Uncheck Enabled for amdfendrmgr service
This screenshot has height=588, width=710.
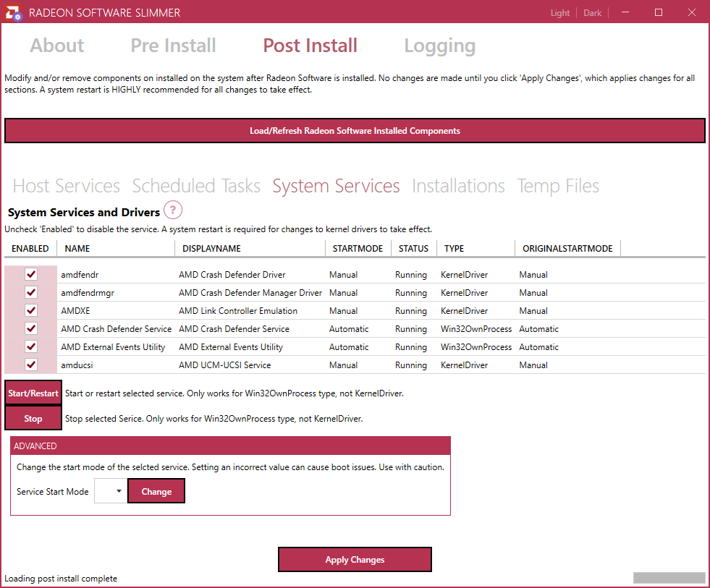click(31, 292)
